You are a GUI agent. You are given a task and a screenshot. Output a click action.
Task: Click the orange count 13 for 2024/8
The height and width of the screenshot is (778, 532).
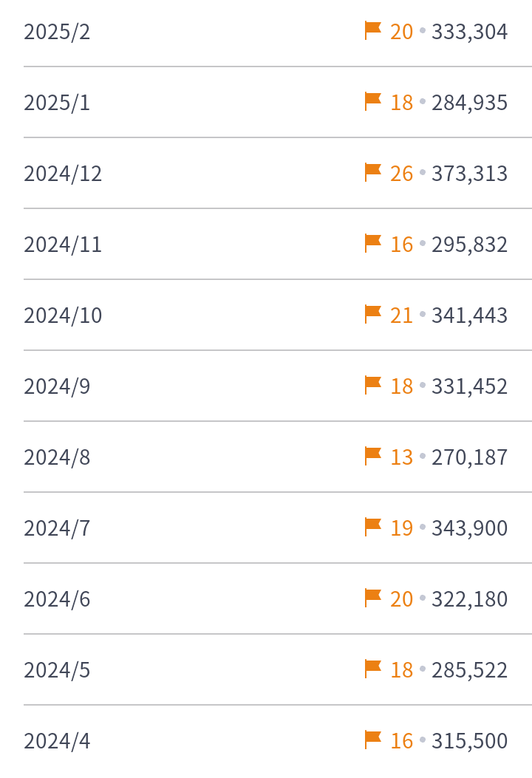tap(401, 458)
